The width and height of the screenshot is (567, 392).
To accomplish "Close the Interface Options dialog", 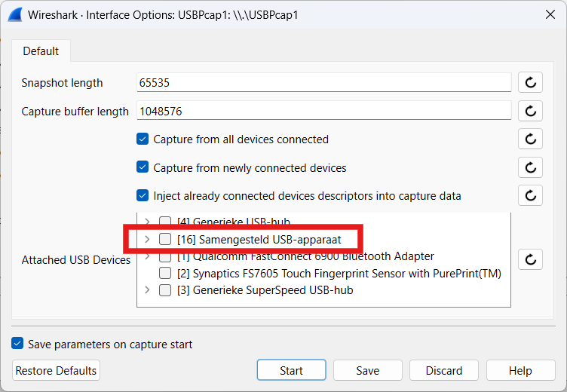I will tap(550, 14).
